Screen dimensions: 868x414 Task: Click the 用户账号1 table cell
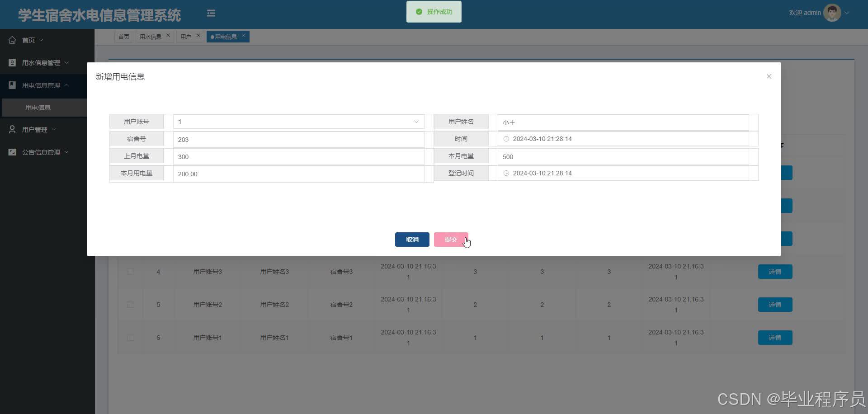point(208,338)
